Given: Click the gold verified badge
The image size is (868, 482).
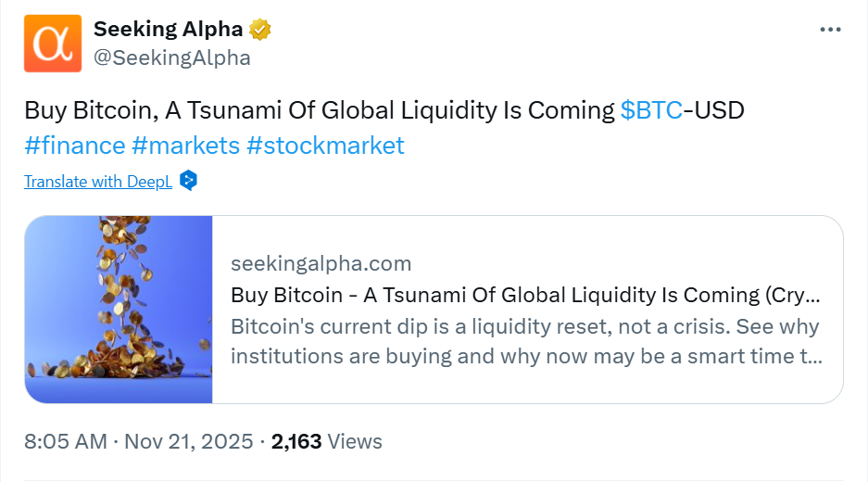Looking at the screenshot, I should (x=261, y=30).
